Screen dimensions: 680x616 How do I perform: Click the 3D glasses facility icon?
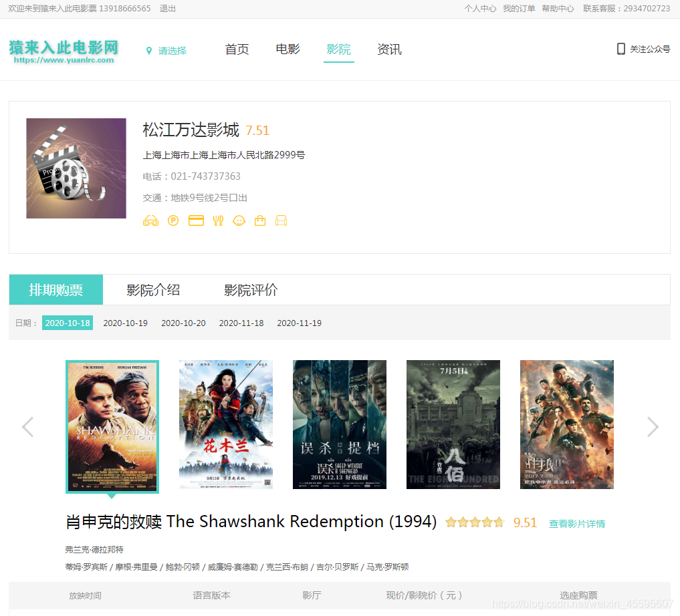point(150,221)
